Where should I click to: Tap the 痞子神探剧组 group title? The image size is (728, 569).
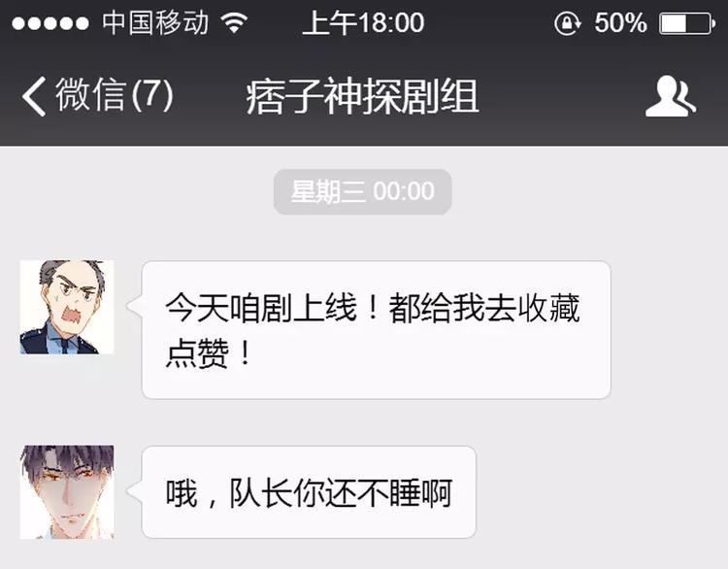(362, 96)
